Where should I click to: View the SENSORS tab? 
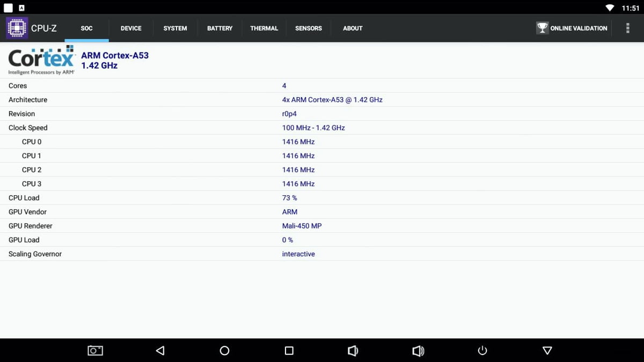point(309,28)
